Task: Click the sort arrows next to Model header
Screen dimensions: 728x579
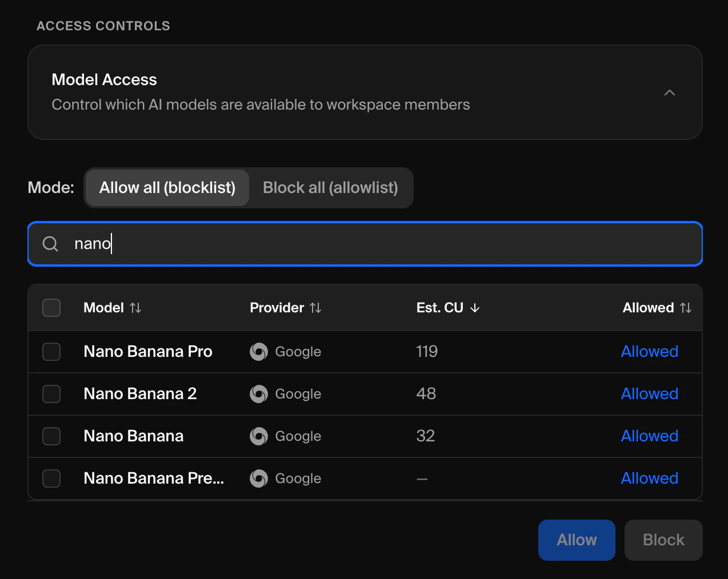Action: [136, 307]
